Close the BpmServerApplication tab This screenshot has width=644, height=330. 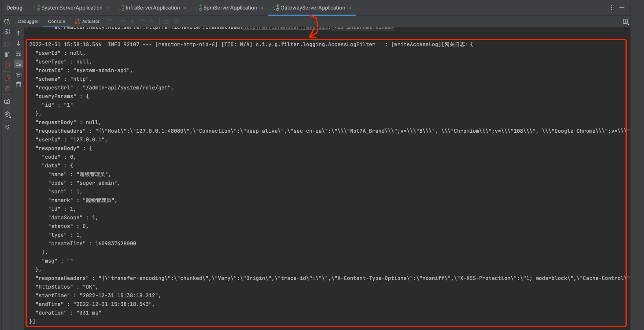point(262,8)
